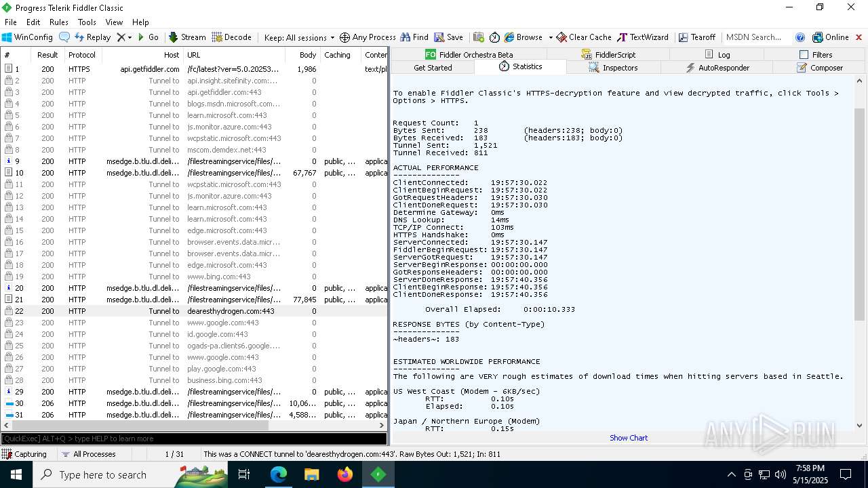Open the blue help question icon
Screen dimensions: 868x488
800,37
